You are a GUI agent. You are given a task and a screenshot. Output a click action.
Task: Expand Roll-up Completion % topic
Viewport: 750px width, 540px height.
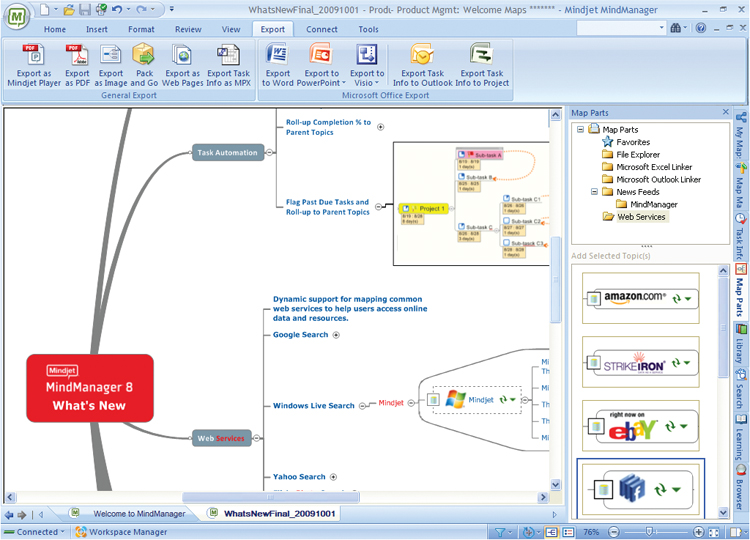[380, 127]
